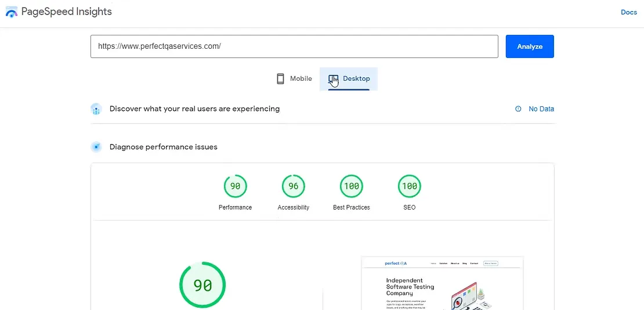Click 'Discover what your real users are experiencing'
The height and width of the screenshot is (310, 644).
point(194,109)
